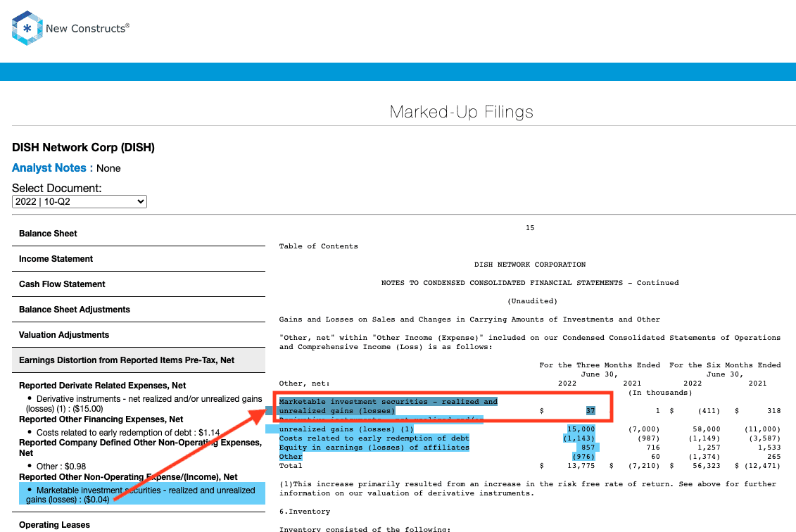
Task: Click the Reported Company Defined Other Non-Operating Expenses heading
Action: (141, 448)
